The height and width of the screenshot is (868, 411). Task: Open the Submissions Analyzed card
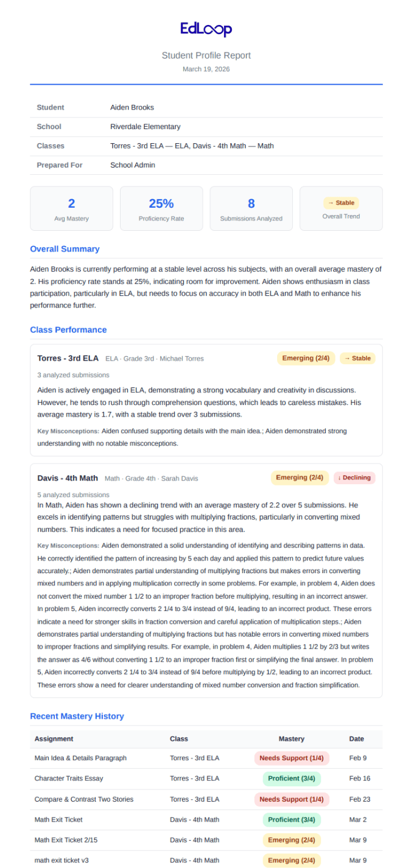click(x=251, y=208)
